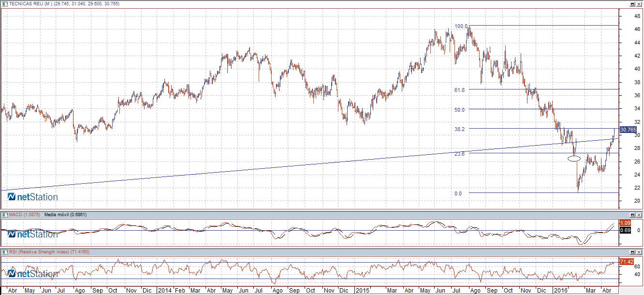Select the 61.8 Fibonacci level label
This screenshot has height=295, width=644.
pos(460,90)
